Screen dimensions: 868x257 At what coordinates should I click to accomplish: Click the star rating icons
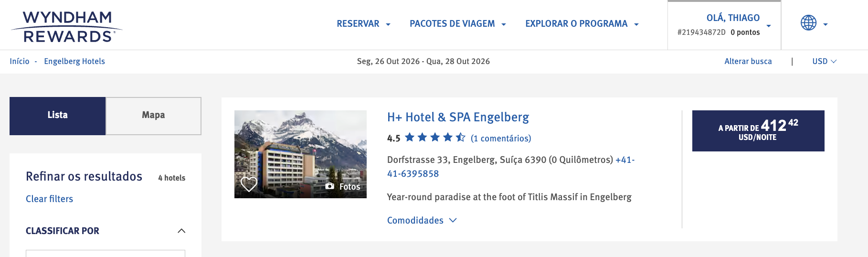click(x=435, y=138)
